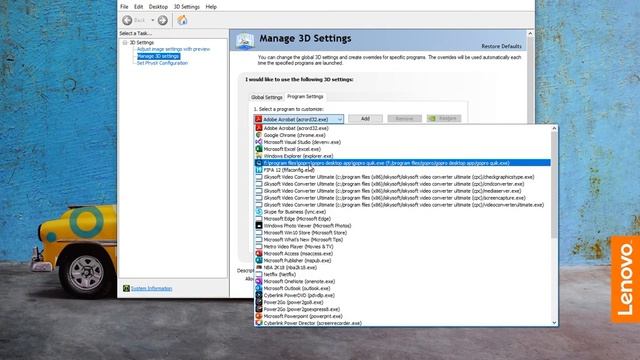The height and width of the screenshot is (360, 640).
Task: Open the Edit menu
Action: pos(138,7)
